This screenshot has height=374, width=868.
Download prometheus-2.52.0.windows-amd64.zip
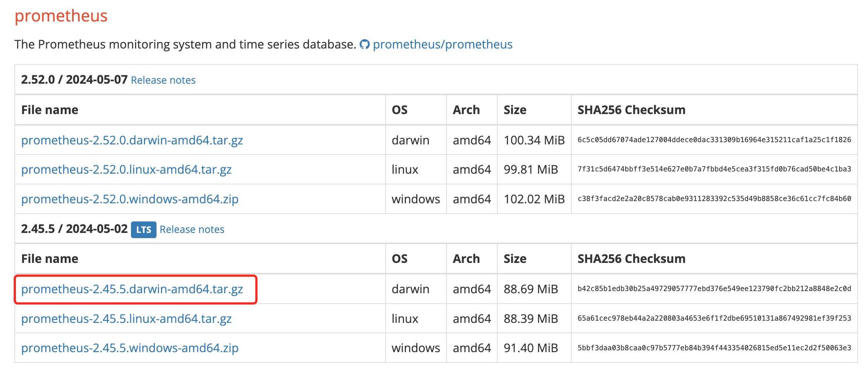[130, 199]
